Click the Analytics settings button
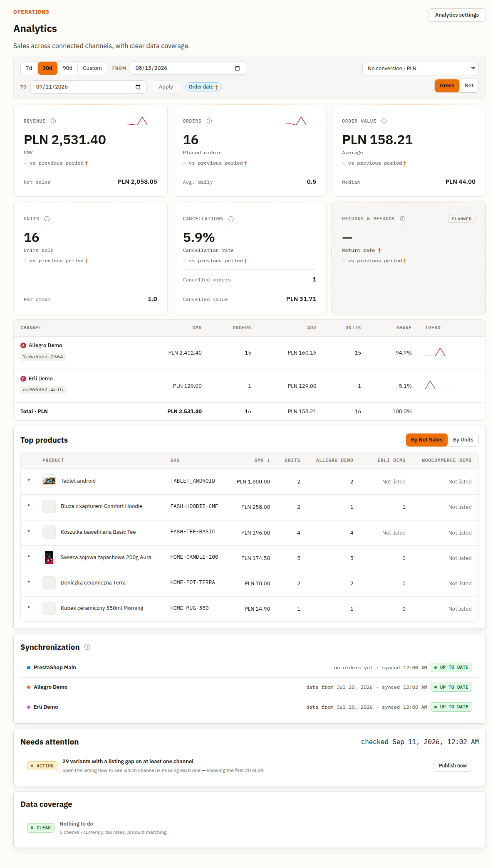 457,15
